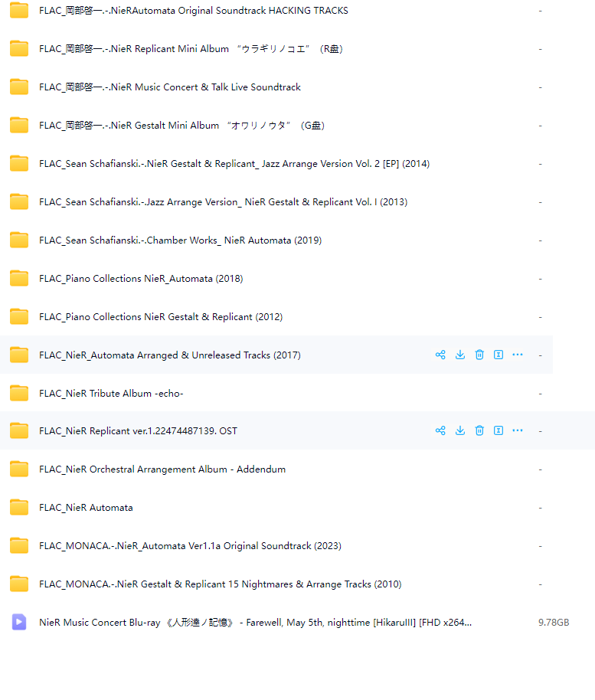Open NieR Replicant Mini Album folder name

coord(191,49)
